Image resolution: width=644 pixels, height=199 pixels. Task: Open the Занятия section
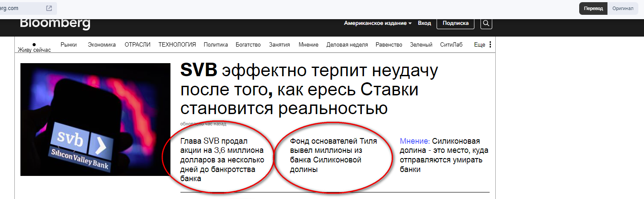(280, 44)
